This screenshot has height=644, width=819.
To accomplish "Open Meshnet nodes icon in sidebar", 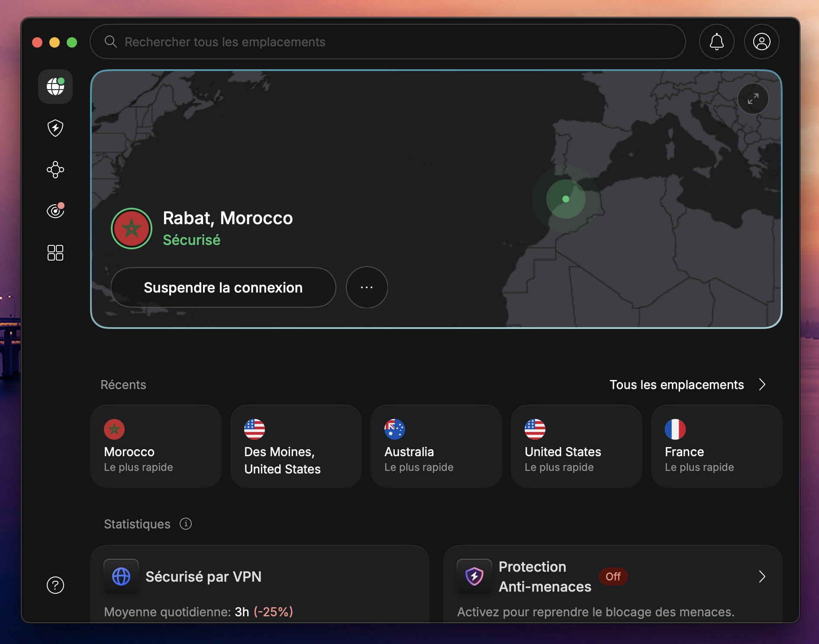I will point(55,170).
